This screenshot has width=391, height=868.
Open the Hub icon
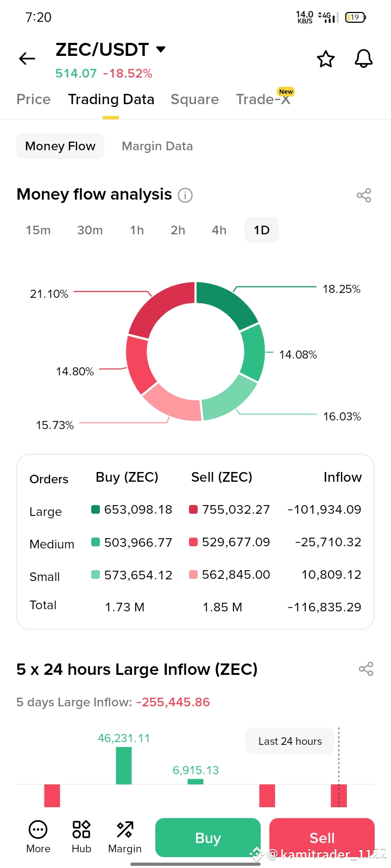click(81, 829)
